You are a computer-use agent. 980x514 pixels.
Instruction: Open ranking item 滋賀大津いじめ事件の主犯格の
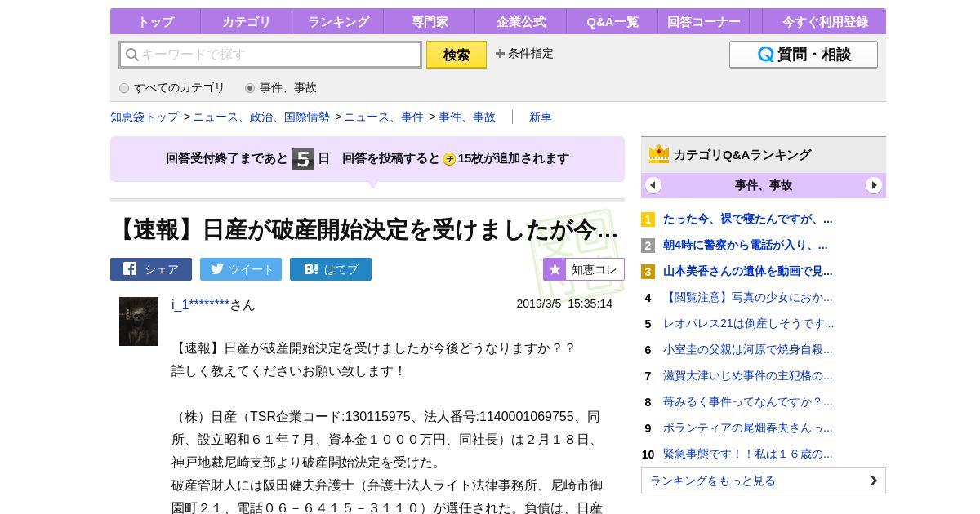748,375
